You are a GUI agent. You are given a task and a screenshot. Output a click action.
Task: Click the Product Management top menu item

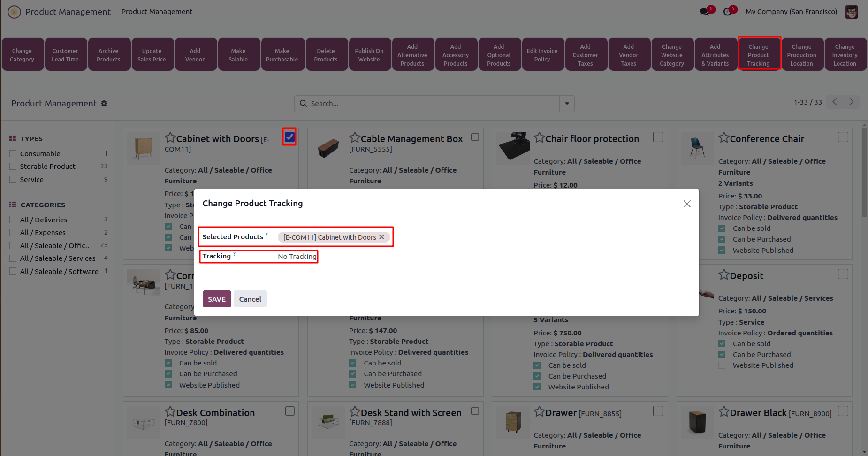point(157,12)
